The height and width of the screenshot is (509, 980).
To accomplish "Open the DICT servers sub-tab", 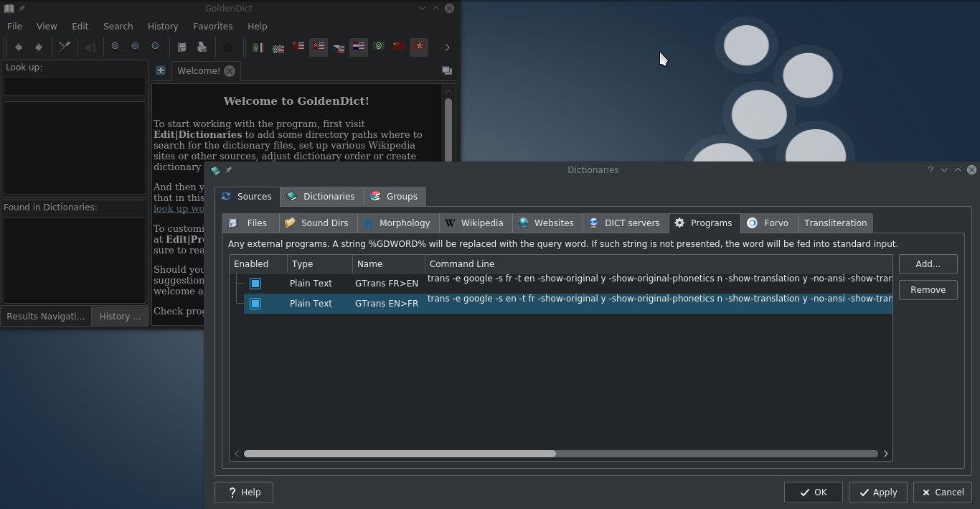I will 625,223.
